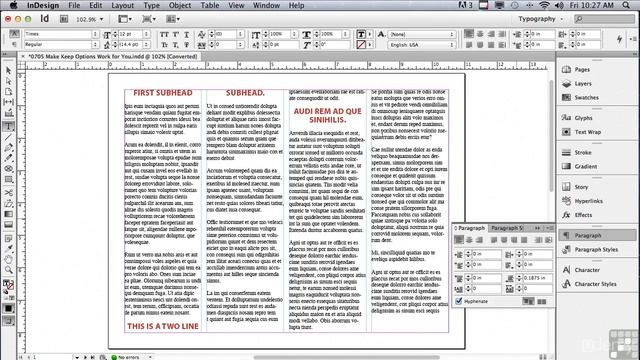Image resolution: width=640 pixels, height=360 pixels.
Task: Select the Free Transform tool
Action: (x=9, y=203)
